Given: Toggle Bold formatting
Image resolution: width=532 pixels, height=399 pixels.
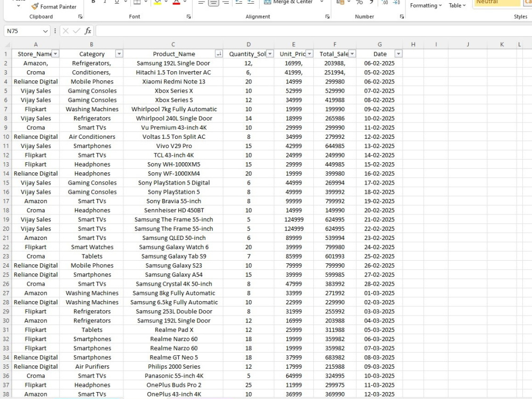Looking at the screenshot, I should pyautogui.click(x=93, y=2).
